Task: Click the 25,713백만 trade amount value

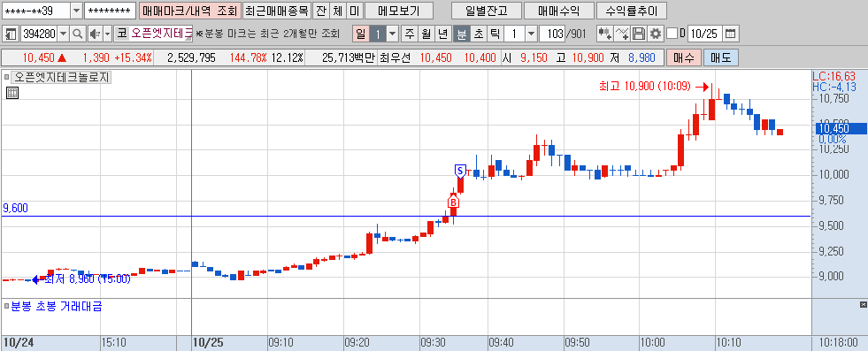Action: click(349, 57)
